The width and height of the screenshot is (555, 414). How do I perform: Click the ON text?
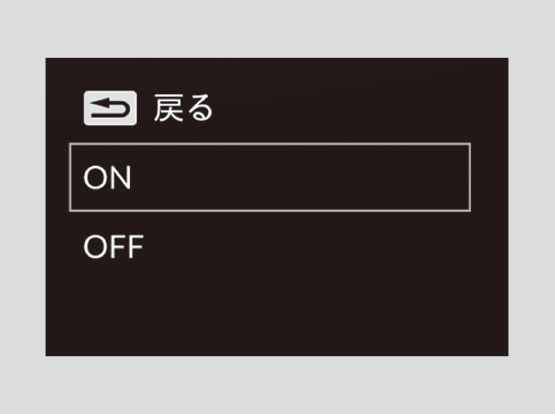(x=107, y=177)
